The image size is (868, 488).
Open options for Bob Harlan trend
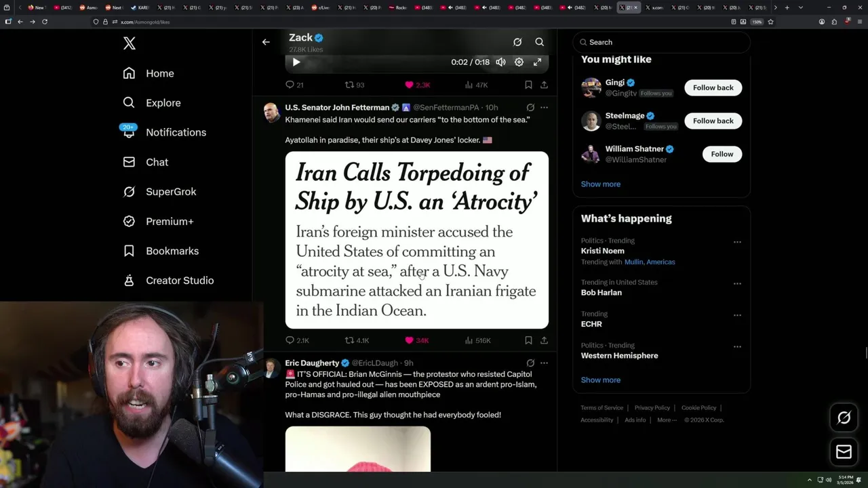pyautogui.click(x=737, y=283)
